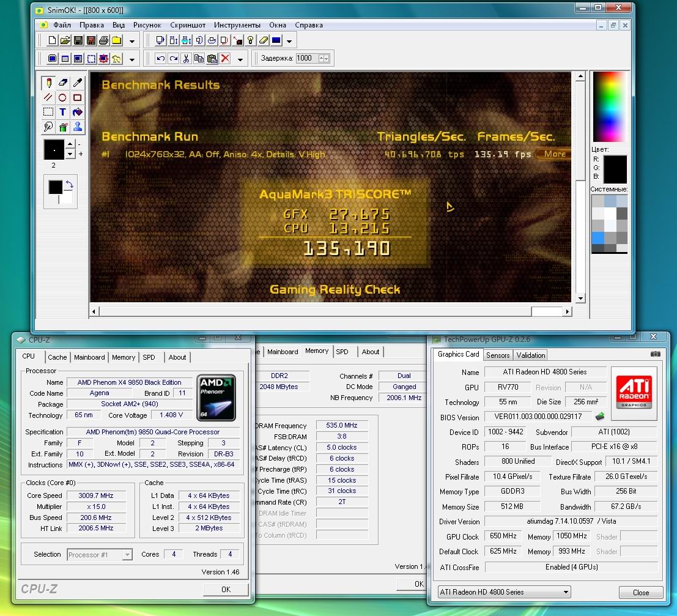Swap foreground and background colors arrow
This screenshot has width=677, height=616.
pyautogui.click(x=69, y=185)
